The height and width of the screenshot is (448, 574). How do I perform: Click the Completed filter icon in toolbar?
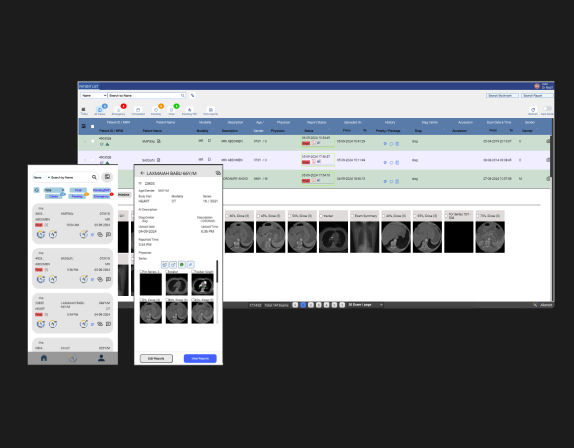138,110
